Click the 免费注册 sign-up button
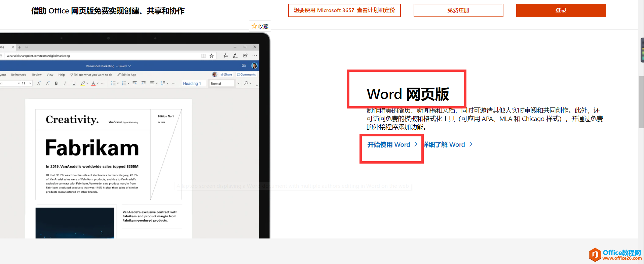 (458, 10)
